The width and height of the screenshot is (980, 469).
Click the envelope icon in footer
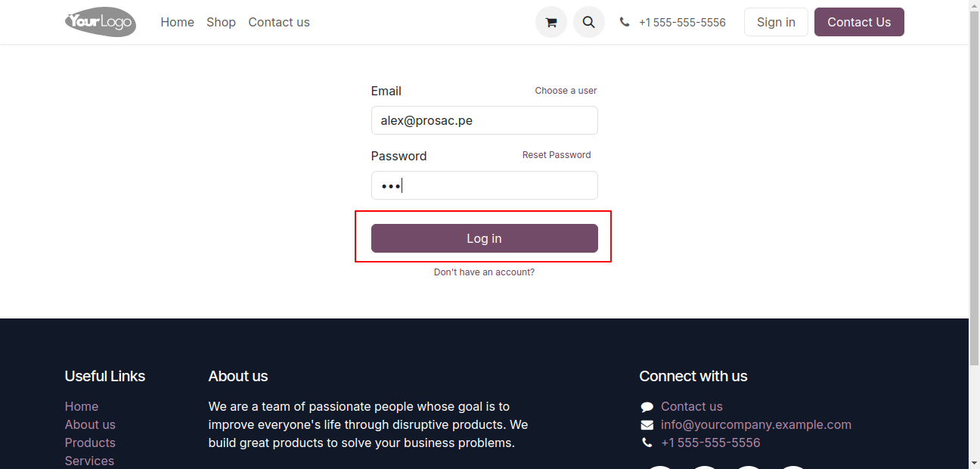click(647, 425)
